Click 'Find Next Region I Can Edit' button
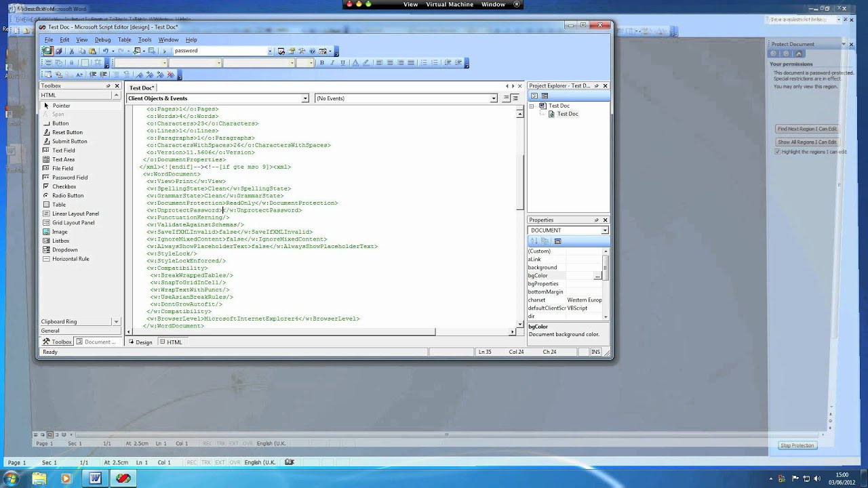The image size is (868, 488). point(807,129)
